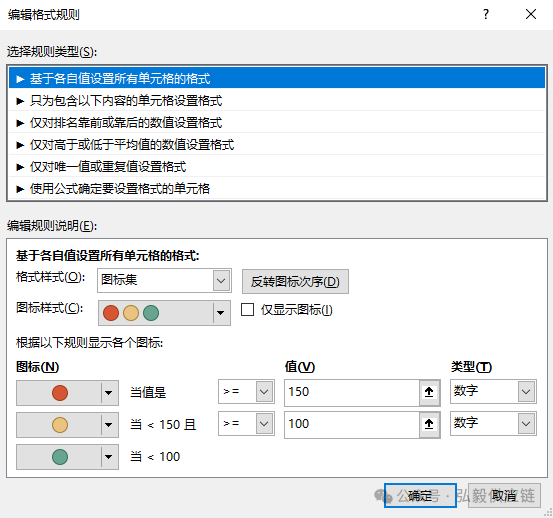553x518 pixels.
Task: Click the range picker icon beside value 150
Action: pos(429,392)
